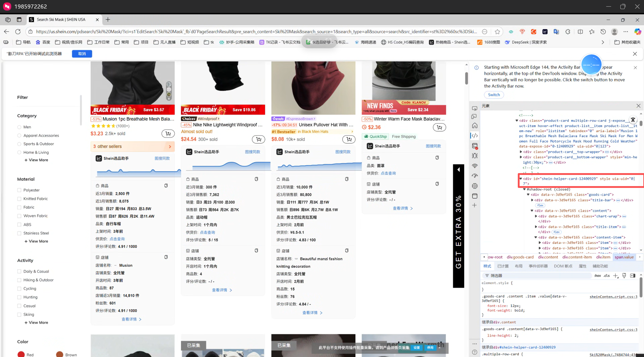The image size is (644, 357).
Task: Check the Polyester material checkbox
Action: pos(19,190)
